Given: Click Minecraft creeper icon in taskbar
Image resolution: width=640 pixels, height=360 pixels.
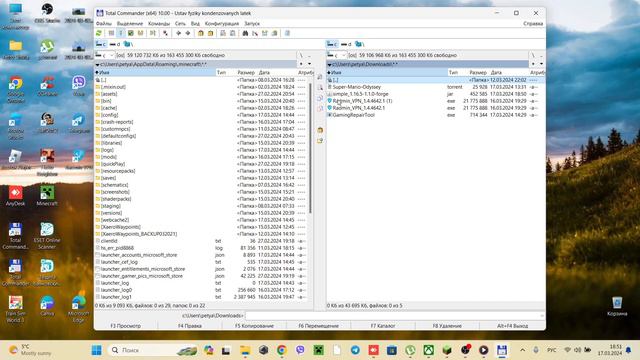Looking at the screenshot, I should click(318, 350).
